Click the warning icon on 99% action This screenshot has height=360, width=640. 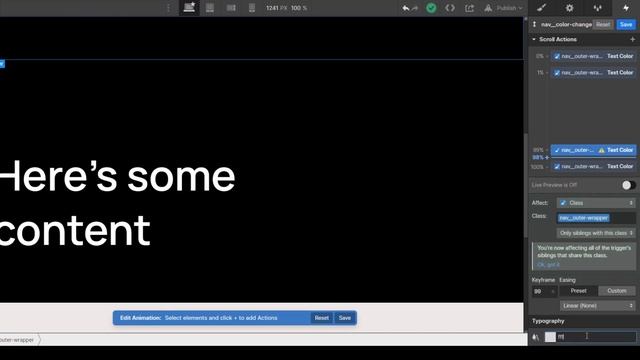click(x=601, y=150)
